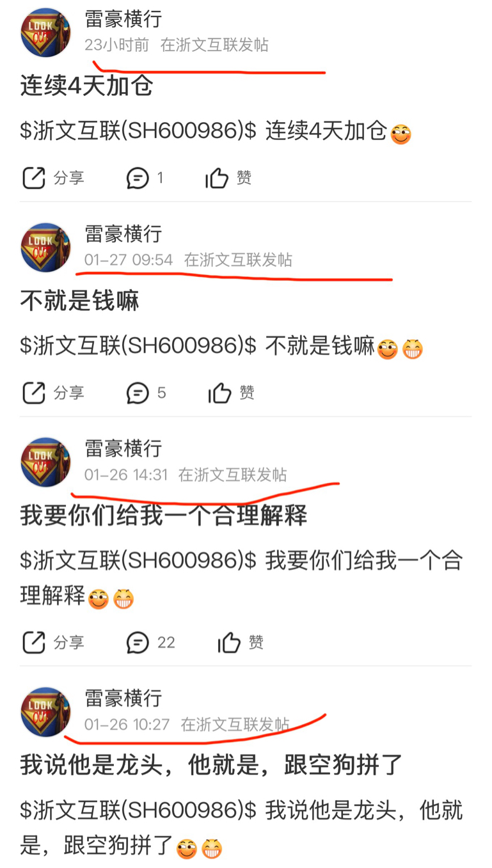Open avatar on the 01-26 10:27 post
The height and width of the screenshot is (868, 492).
point(45,712)
